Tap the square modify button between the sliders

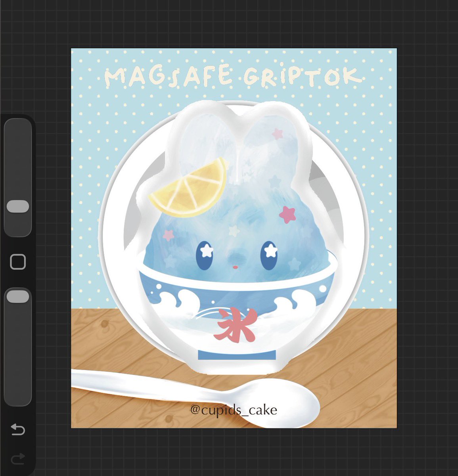(18, 262)
